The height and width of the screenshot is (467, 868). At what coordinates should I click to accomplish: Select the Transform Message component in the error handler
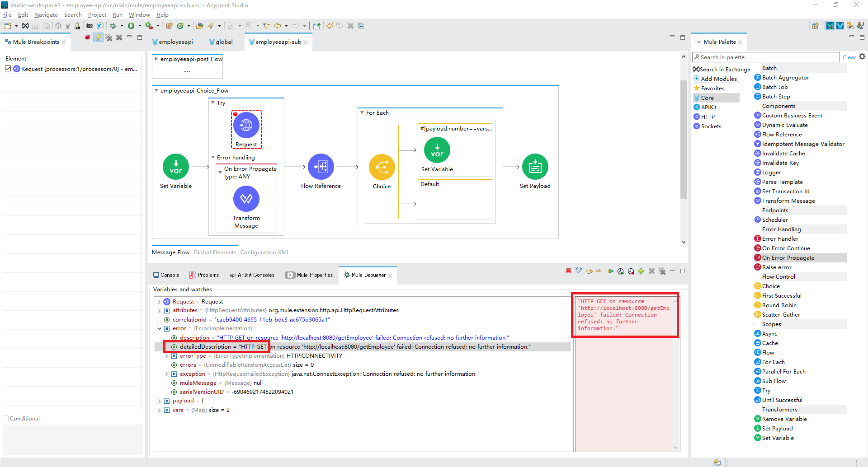tap(246, 199)
